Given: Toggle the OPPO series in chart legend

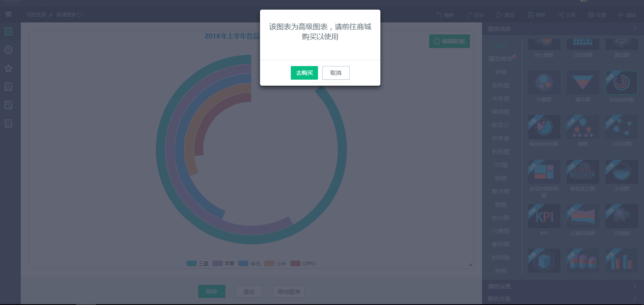Looking at the screenshot, I should click(303, 263).
